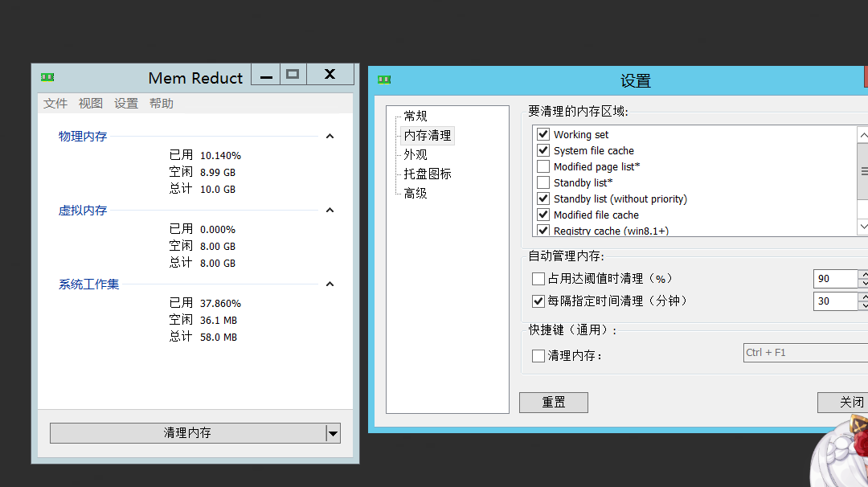Screen dimensions: 868x487
Task: Uncheck the Working set checkbox
Action: (543, 134)
